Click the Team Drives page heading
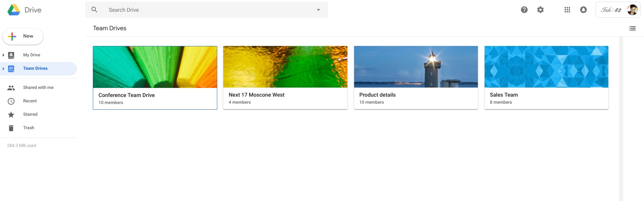Image resolution: width=644 pixels, height=201 pixels. tap(110, 28)
